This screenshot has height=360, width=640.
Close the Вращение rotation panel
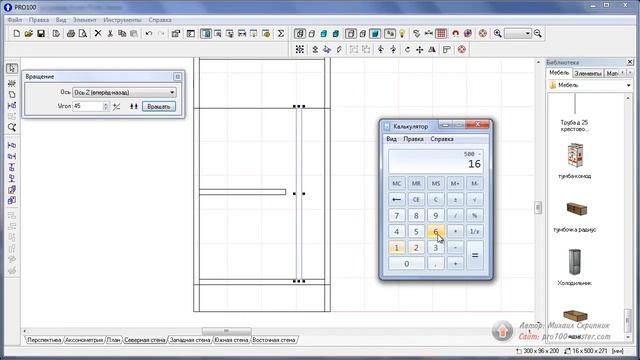tap(178, 77)
